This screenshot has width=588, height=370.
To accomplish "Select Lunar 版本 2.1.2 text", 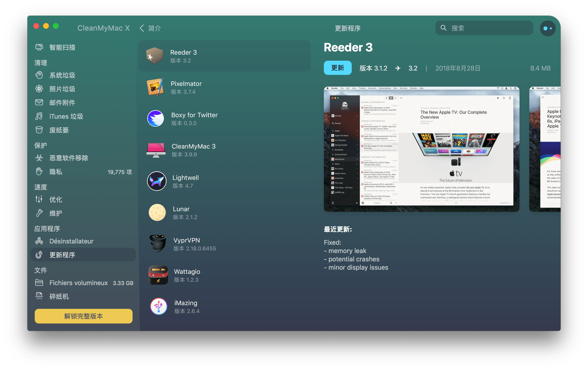I will 185,217.
